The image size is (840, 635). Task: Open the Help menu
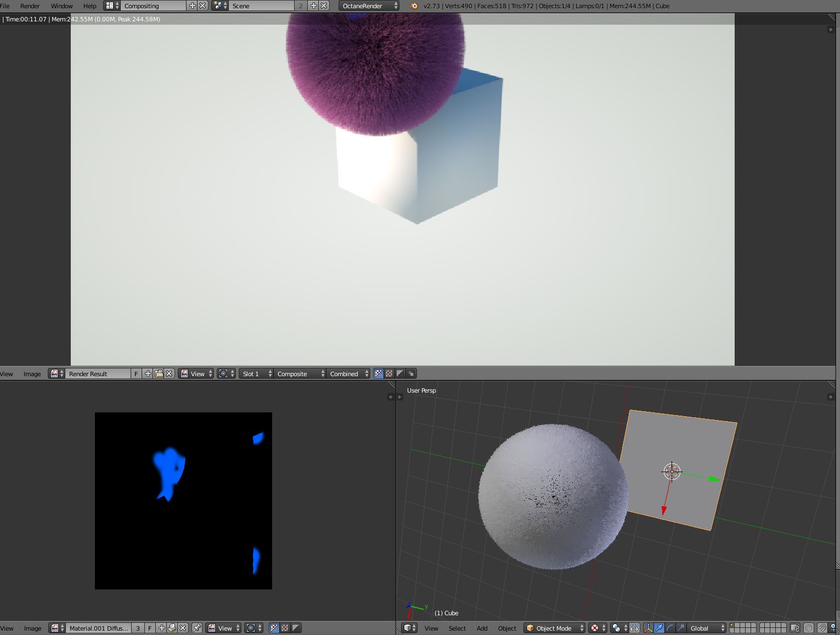tap(90, 6)
